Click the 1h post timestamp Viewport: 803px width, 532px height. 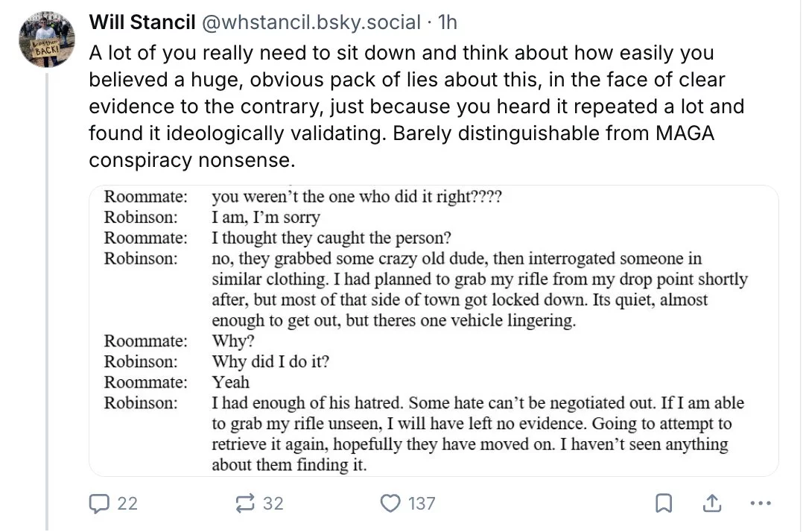pos(447,22)
